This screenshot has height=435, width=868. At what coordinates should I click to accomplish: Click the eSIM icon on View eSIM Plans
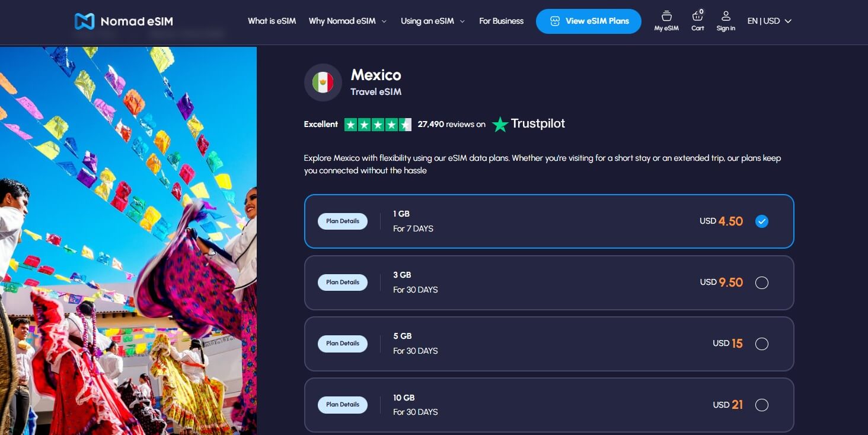(554, 21)
